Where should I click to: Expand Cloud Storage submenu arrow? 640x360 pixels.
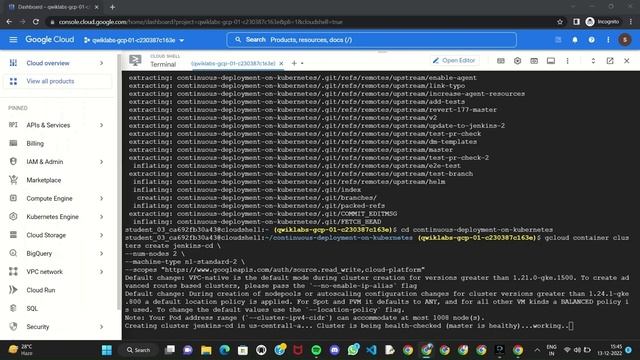pyautogui.click(x=101, y=235)
